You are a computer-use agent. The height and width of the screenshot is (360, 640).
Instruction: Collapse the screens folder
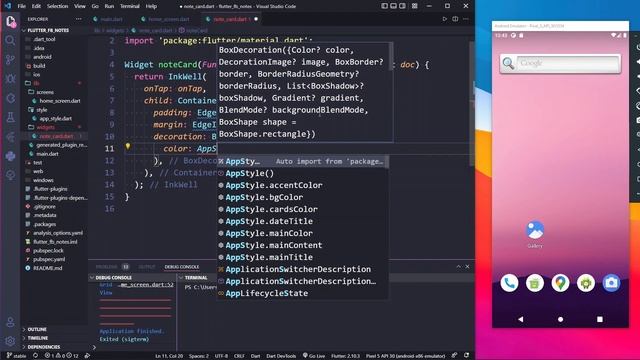(44, 92)
